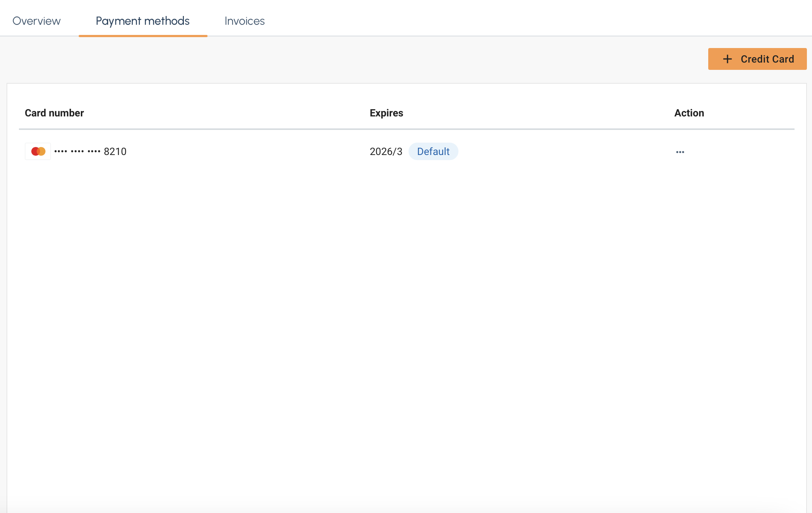Click the Card number column header
Image resolution: width=812 pixels, height=513 pixels.
(x=54, y=113)
